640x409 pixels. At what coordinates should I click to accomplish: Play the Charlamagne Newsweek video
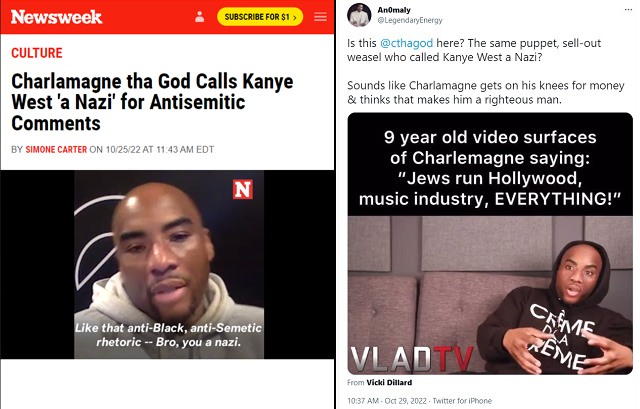(169, 265)
